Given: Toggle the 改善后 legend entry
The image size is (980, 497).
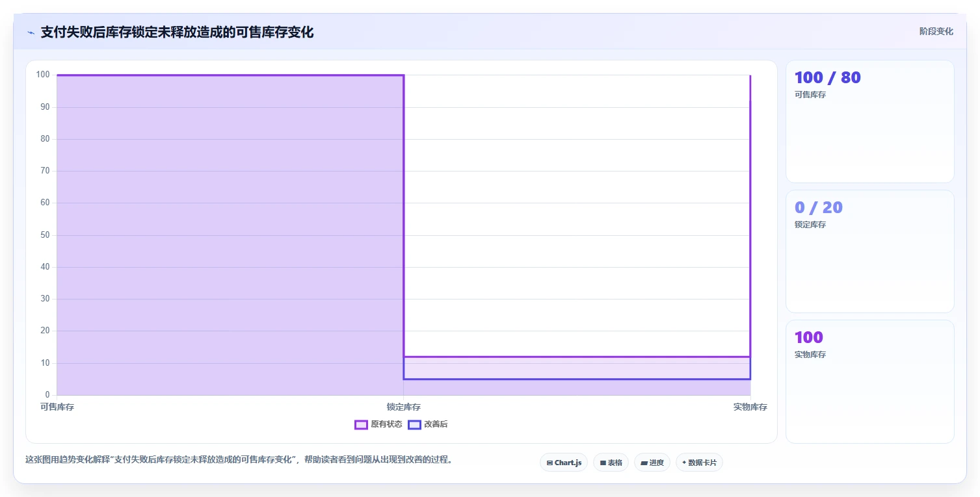Looking at the screenshot, I should pos(428,424).
